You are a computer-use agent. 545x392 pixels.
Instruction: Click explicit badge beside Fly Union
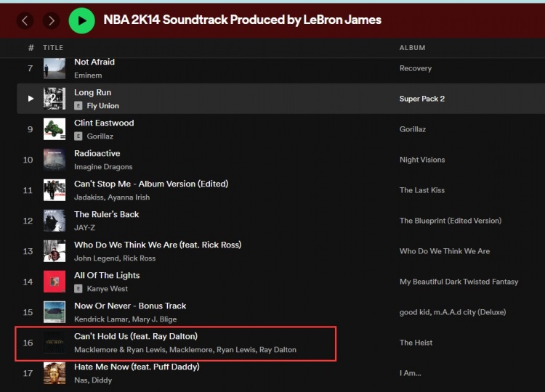pyautogui.click(x=78, y=106)
